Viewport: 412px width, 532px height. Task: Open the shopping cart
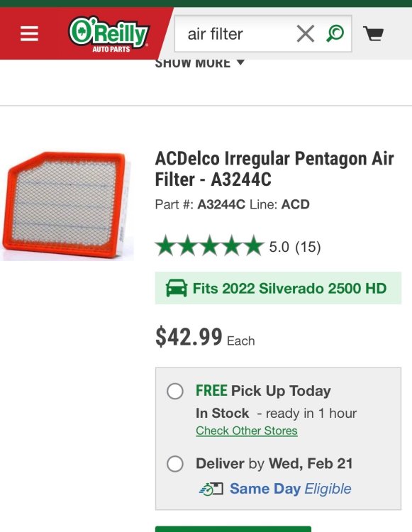[373, 33]
